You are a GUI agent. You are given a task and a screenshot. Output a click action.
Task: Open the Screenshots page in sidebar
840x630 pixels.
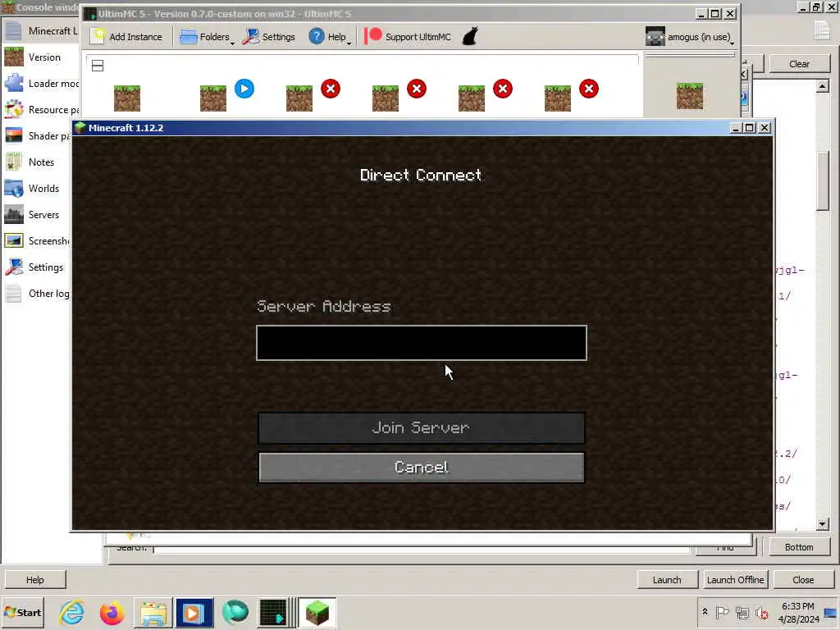[35, 240]
